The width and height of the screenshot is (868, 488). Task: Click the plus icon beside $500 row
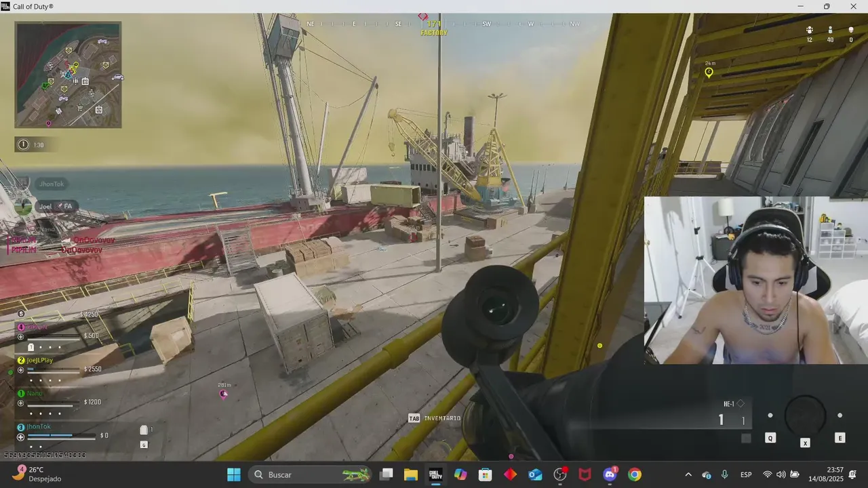tap(20, 337)
